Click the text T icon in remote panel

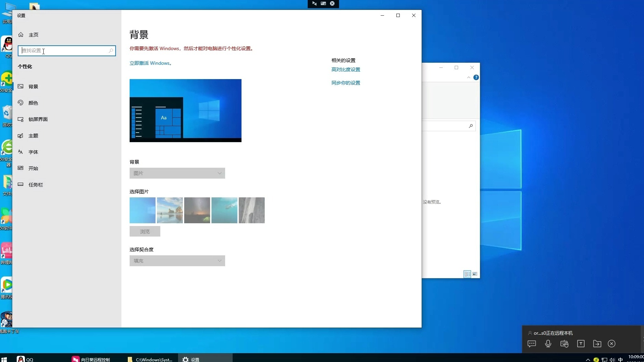coord(581,344)
